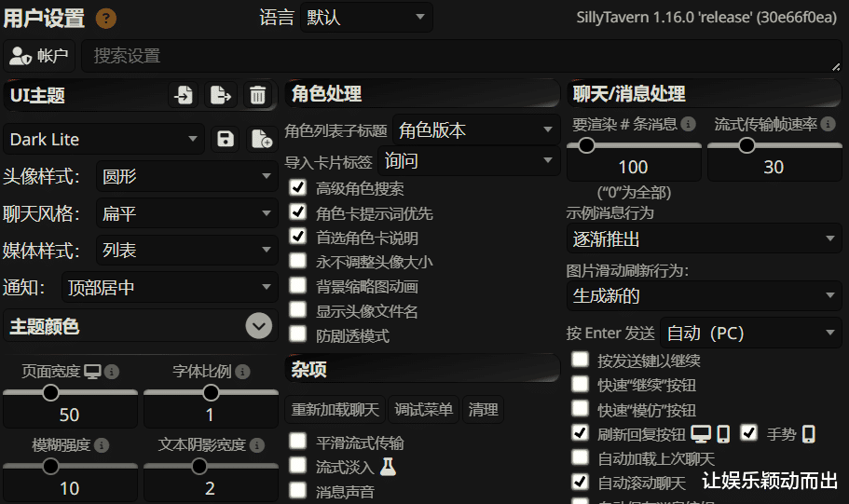849x504 pixels.
Task: Show info for 流式传输帧速率
Action: click(x=828, y=125)
